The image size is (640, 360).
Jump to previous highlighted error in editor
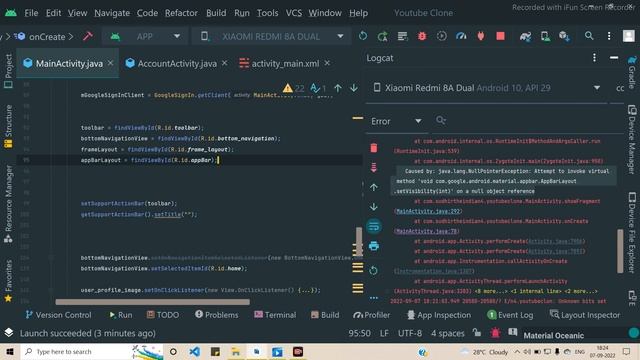[x=338, y=88]
